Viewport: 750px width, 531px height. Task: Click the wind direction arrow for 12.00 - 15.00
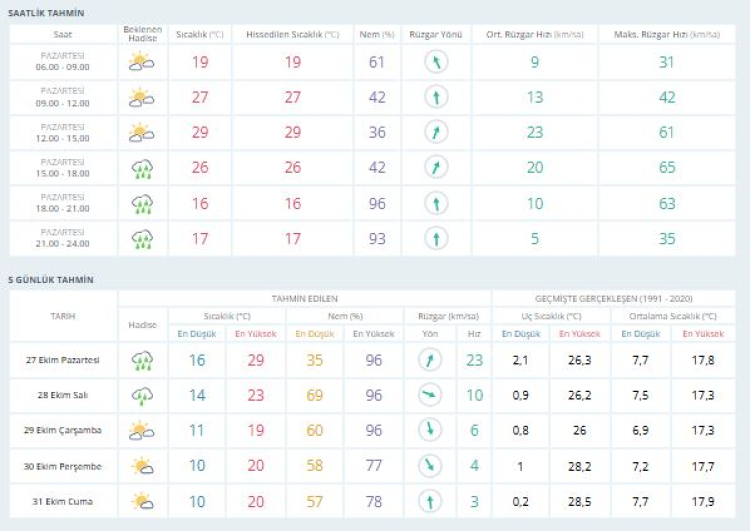pyautogui.click(x=435, y=132)
